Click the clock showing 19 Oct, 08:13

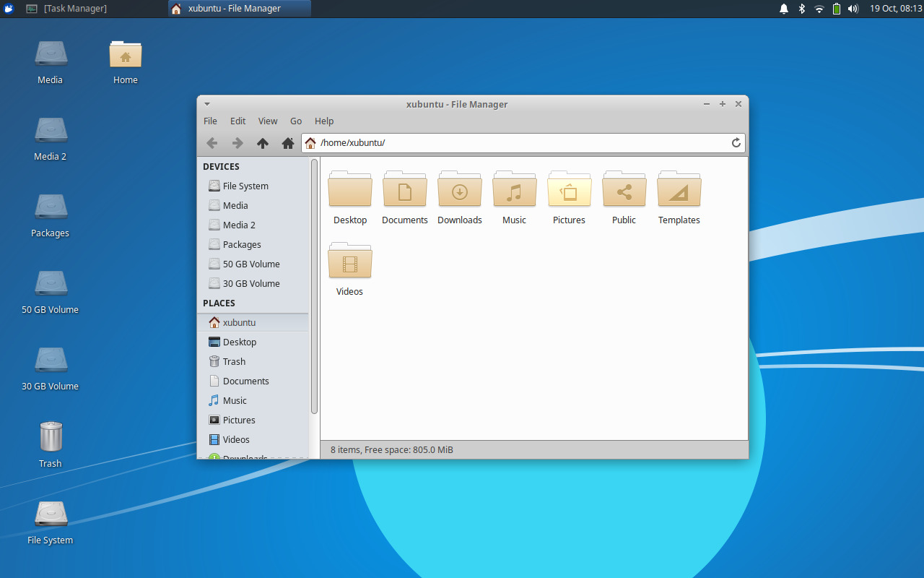point(896,9)
